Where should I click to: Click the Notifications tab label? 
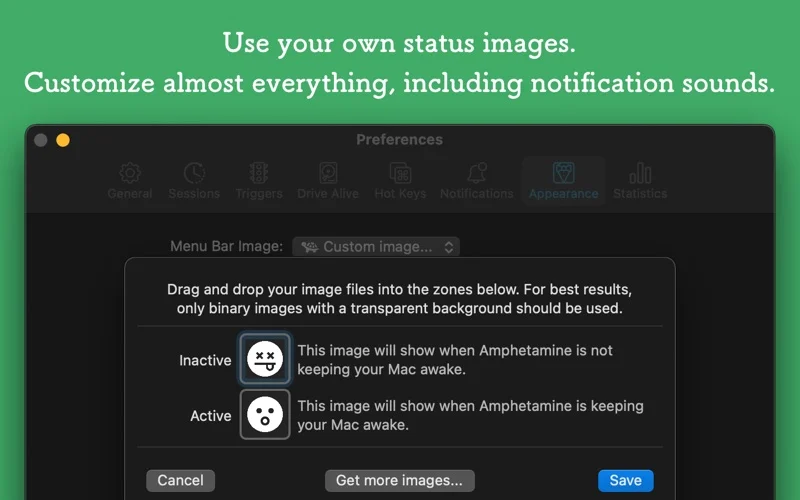pos(477,194)
